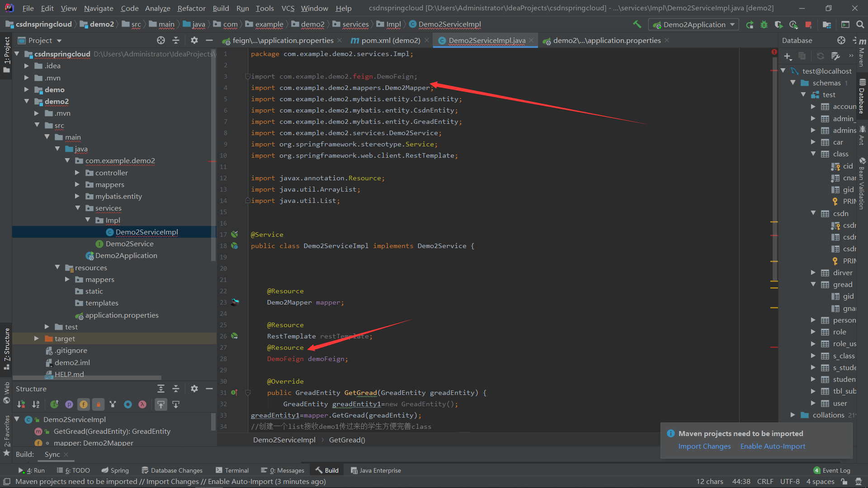The width and height of the screenshot is (868, 488).
Task: Stop the running application with red square
Action: pyautogui.click(x=808, y=24)
